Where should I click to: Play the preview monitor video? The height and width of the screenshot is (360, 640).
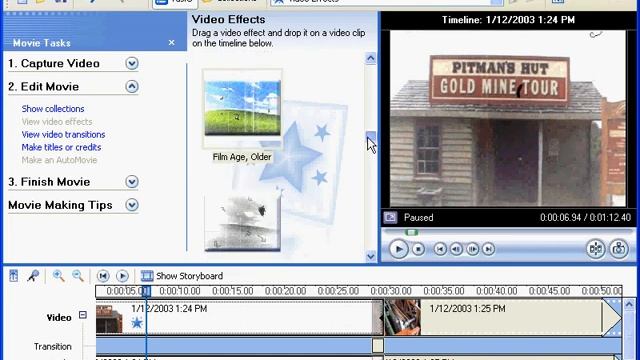[398, 249]
